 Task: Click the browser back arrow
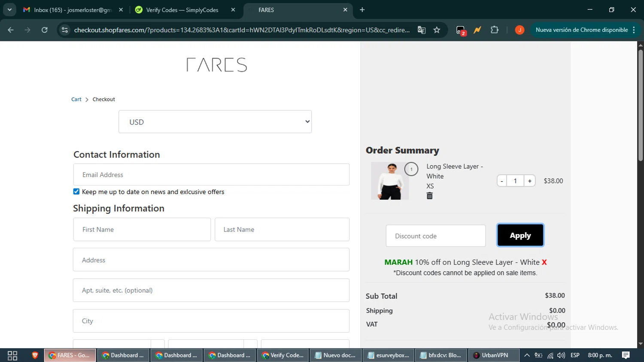[x=11, y=30]
